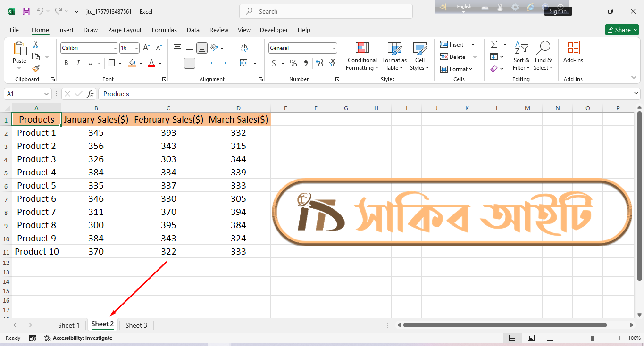644x346 pixels.
Task: Expand the Calibri font name dropdown
Action: tap(115, 48)
